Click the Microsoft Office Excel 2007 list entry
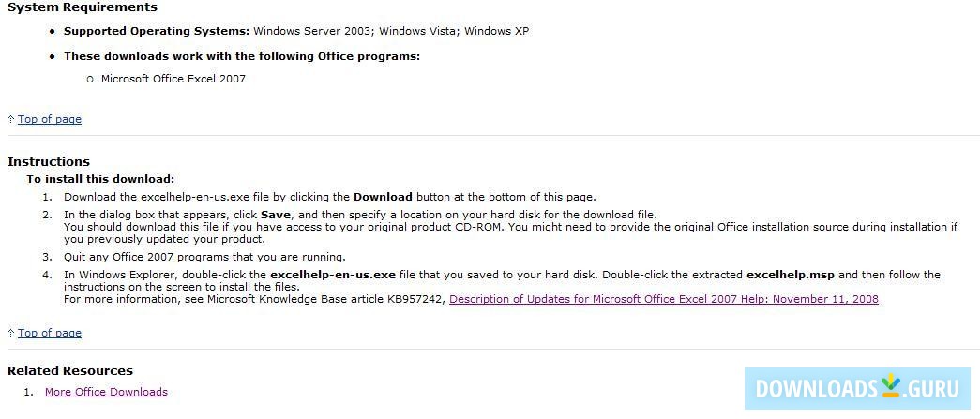 pyautogui.click(x=173, y=79)
